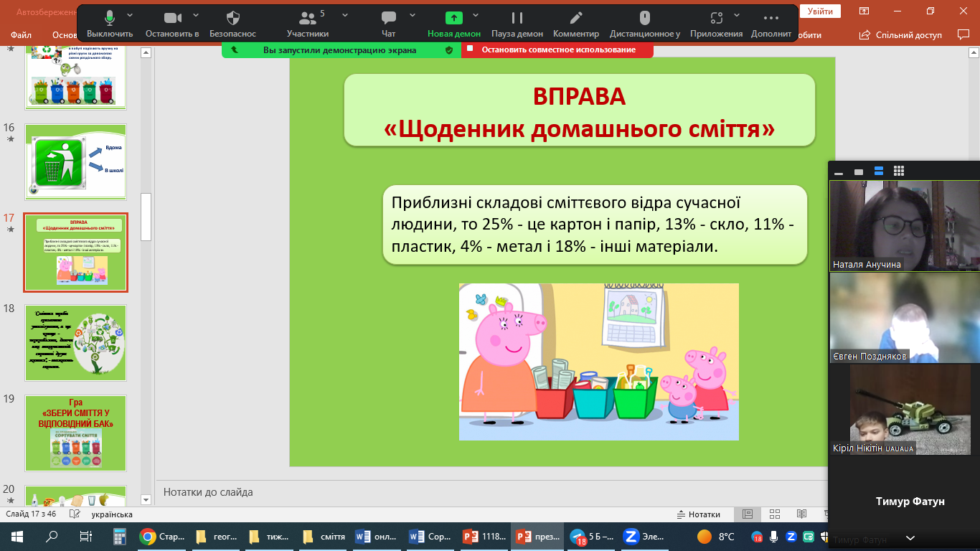Viewport: 980px width, 551px height.
Task: Minimize Zoom video panel view icon
Action: coord(839,171)
